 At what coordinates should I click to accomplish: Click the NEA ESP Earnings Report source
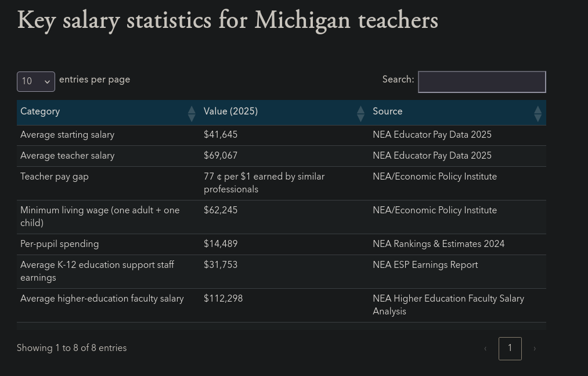point(425,265)
